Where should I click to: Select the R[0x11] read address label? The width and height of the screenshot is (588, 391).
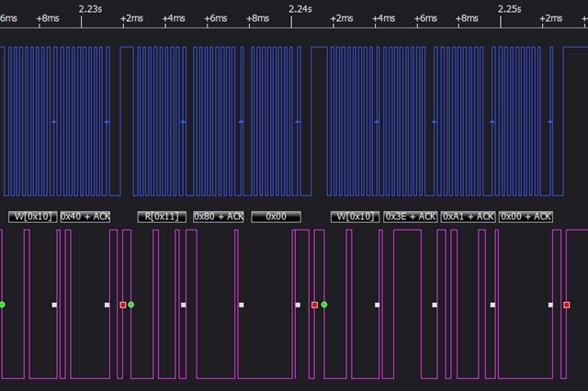pyautogui.click(x=162, y=217)
